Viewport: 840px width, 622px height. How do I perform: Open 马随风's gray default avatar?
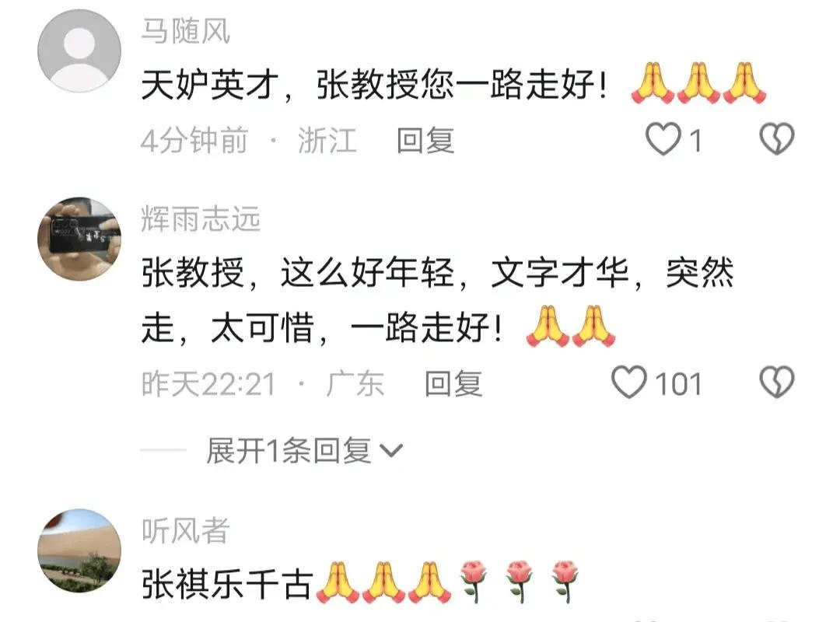(x=79, y=51)
